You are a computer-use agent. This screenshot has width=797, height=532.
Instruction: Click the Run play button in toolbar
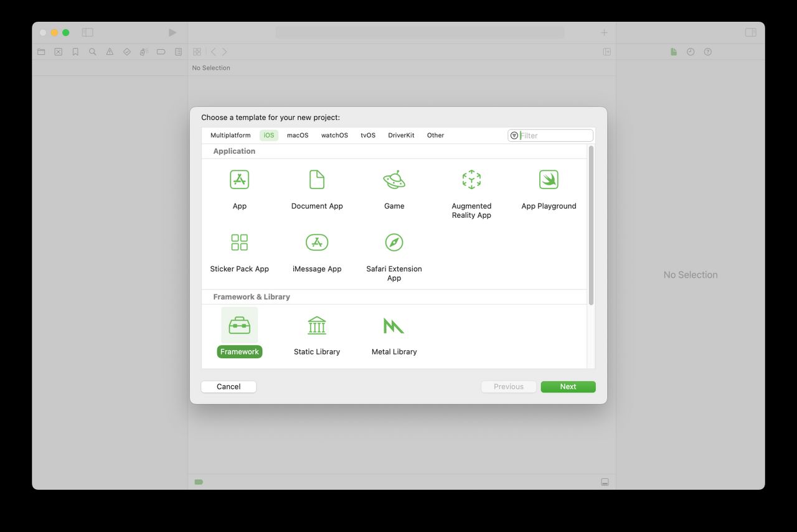[172, 32]
